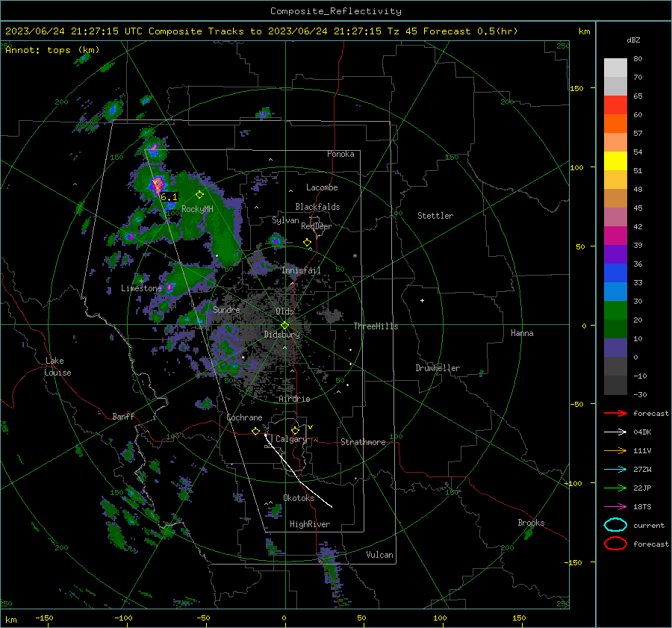The width and height of the screenshot is (672, 628).
Task: Click the Composite_Reflectivity title text
Action: point(335,11)
